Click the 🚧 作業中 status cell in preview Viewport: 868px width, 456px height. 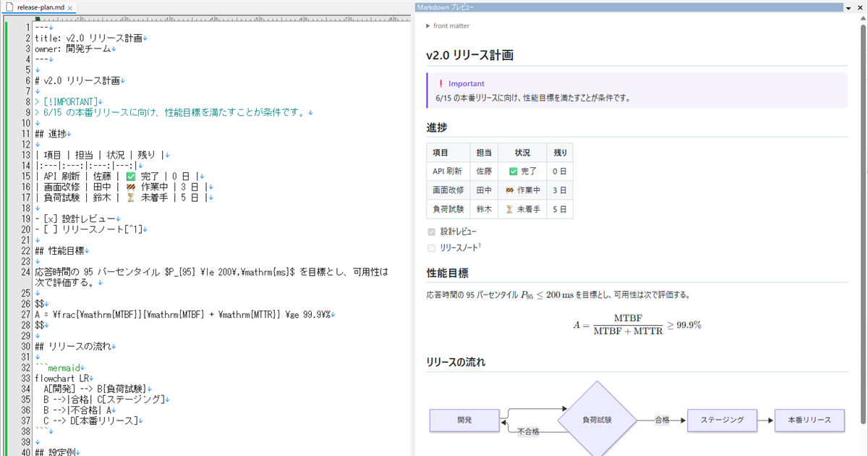tap(522, 190)
